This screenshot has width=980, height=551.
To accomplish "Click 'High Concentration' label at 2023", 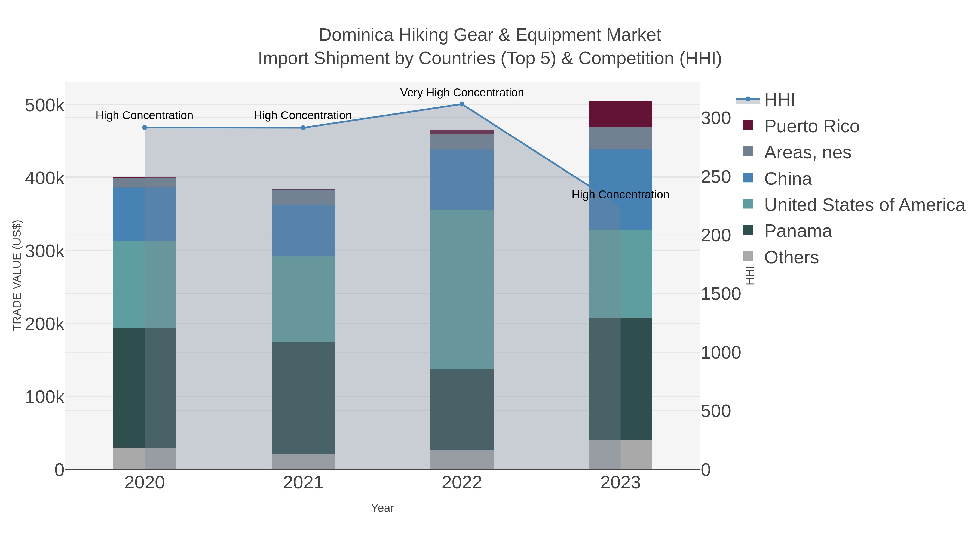I will tap(620, 195).
